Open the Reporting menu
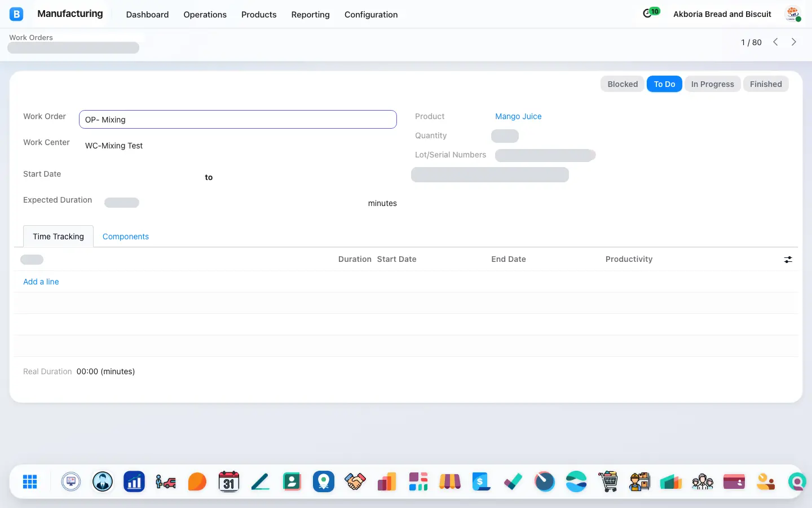This screenshot has height=508, width=812. (310, 15)
